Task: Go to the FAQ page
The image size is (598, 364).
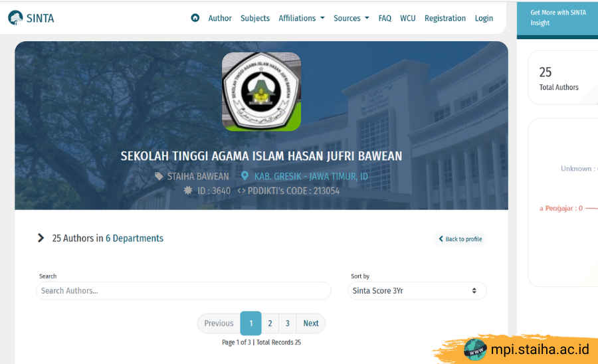Action: click(x=385, y=18)
